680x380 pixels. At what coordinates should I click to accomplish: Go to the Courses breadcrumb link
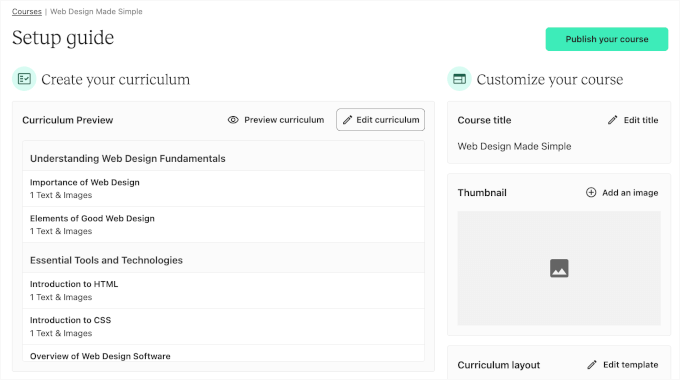pyautogui.click(x=27, y=12)
